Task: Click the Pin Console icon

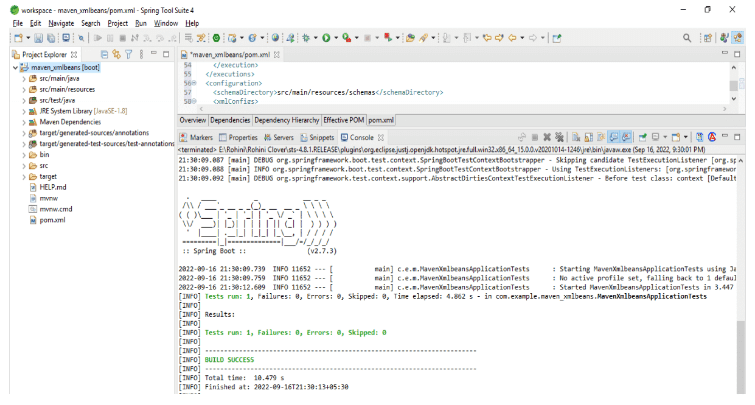Action: (x=642, y=137)
